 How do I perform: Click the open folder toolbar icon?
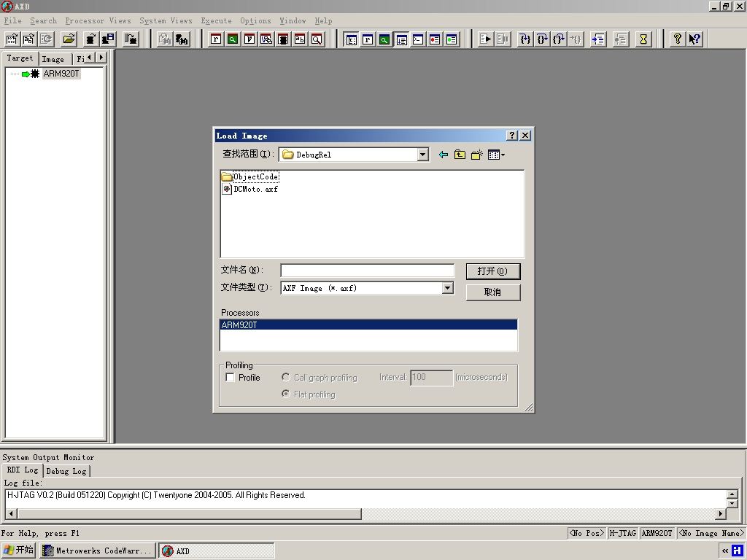(x=69, y=39)
